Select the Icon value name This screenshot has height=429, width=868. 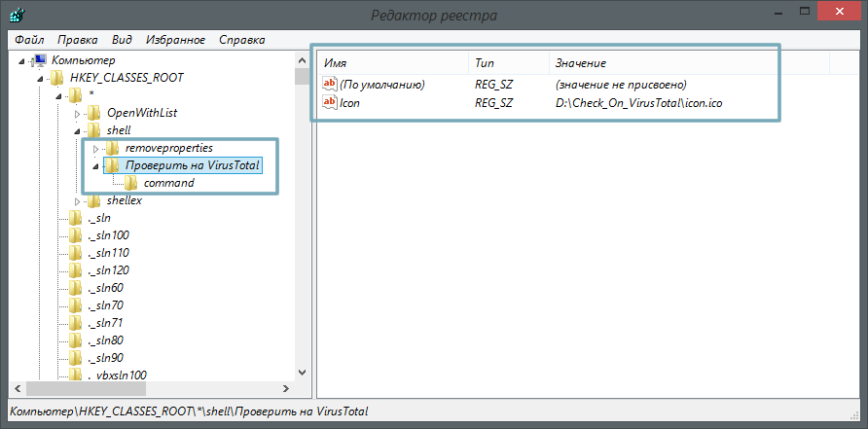pos(350,102)
